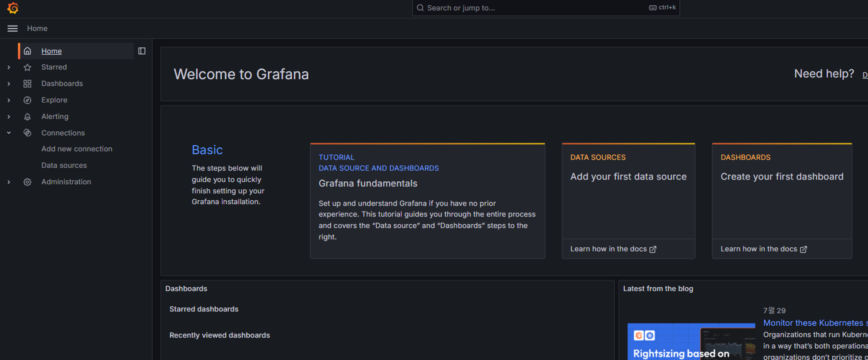Open Explore in the sidebar menu
Viewport: 868px width, 360px height.
(54, 100)
